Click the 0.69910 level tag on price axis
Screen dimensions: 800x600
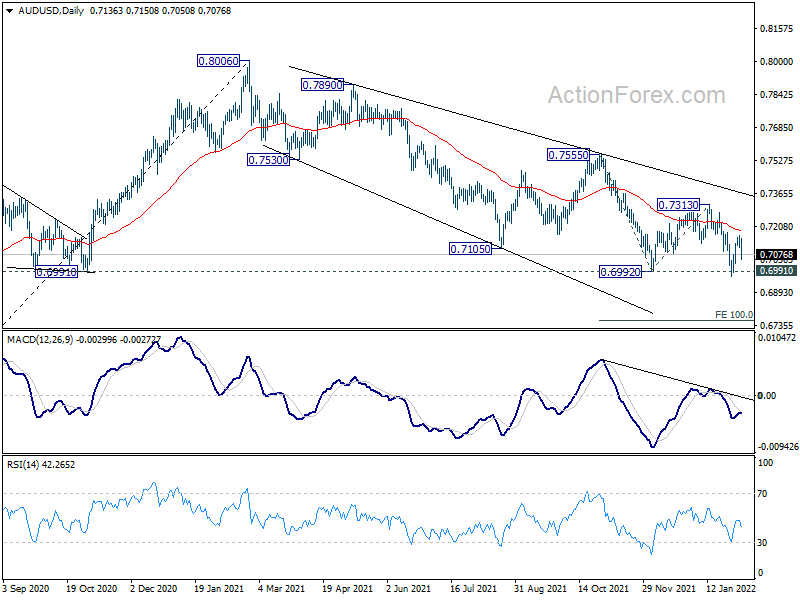[x=777, y=270]
